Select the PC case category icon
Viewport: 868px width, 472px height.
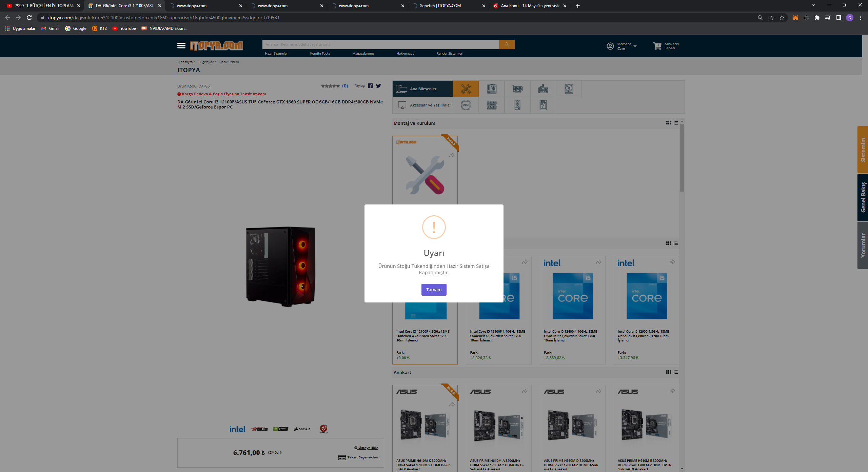click(x=517, y=105)
